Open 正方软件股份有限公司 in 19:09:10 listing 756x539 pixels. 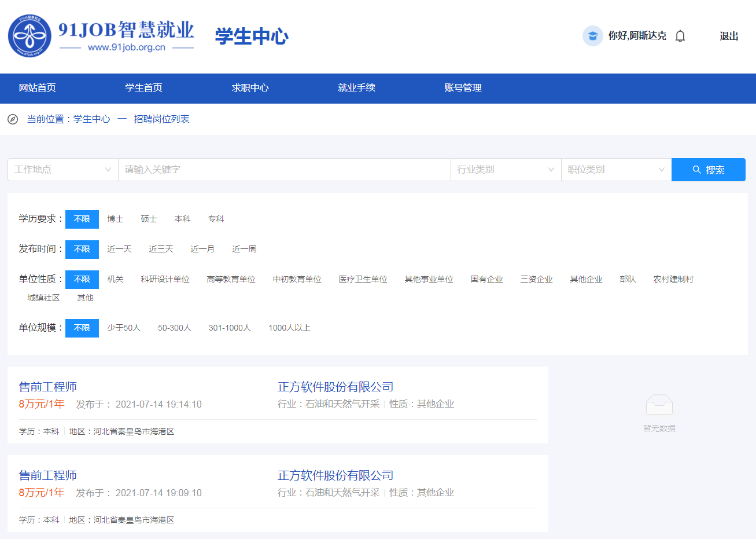click(335, 475)
